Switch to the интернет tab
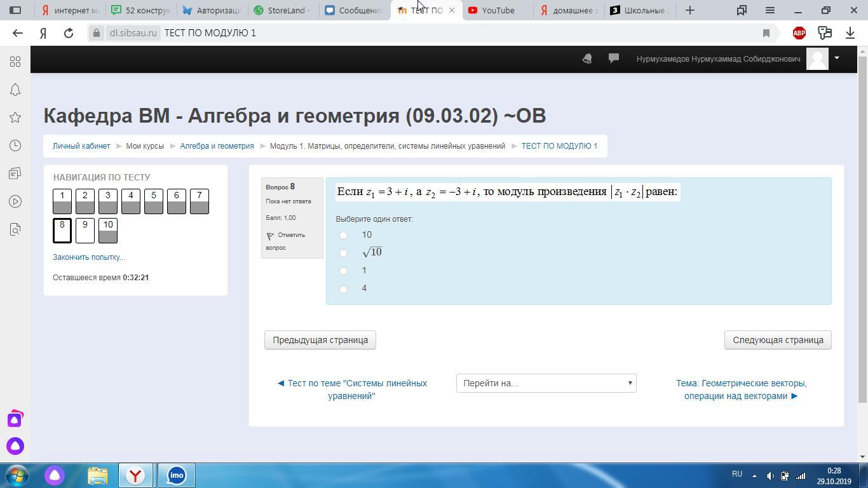This screenshot has height=488, width=868. 70,10
